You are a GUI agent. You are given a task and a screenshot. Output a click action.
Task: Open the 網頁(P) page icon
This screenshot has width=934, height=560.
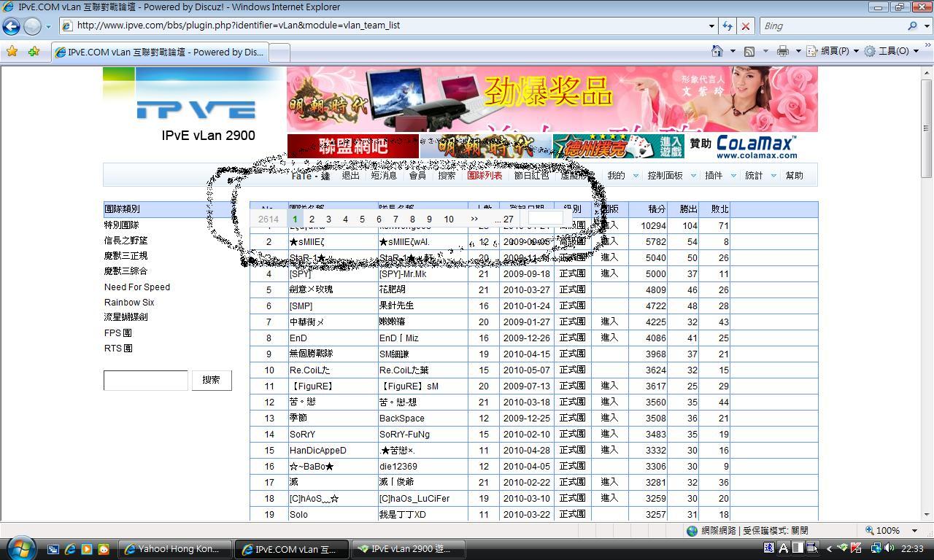[813, 51]
